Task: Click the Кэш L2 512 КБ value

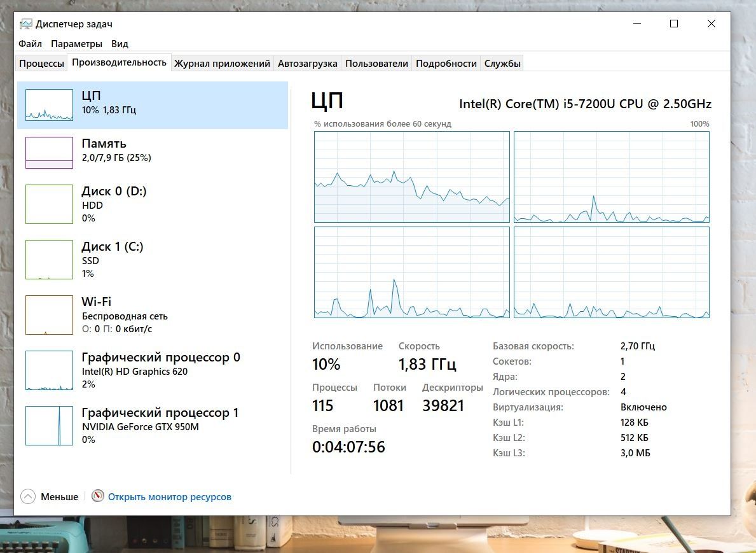Action: (x=635, y=438)
